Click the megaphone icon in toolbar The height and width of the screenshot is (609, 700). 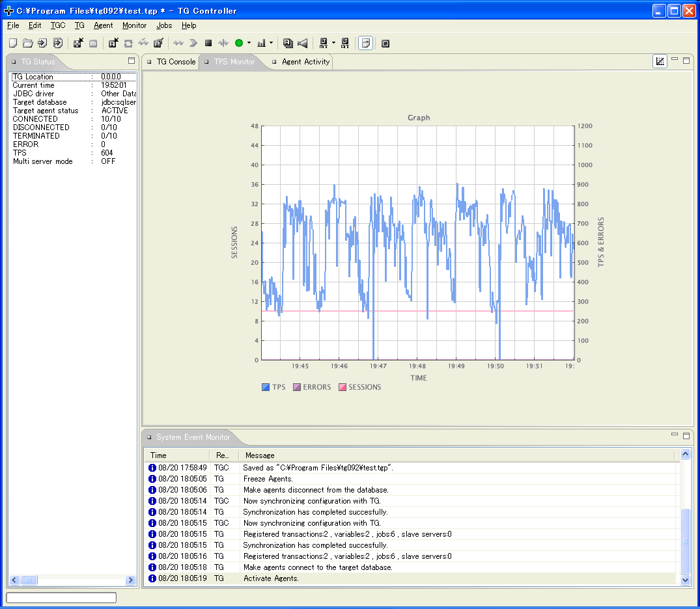[303, 43]
